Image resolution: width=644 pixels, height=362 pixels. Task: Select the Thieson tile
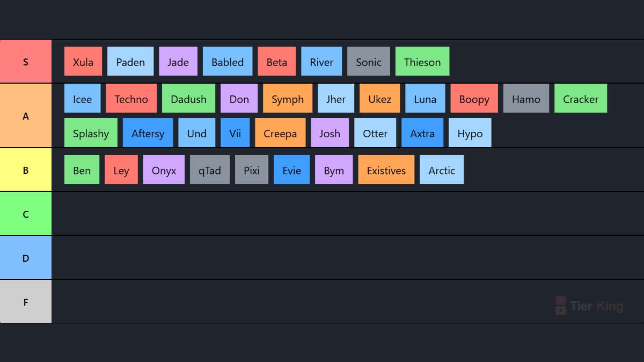[422, 61]
